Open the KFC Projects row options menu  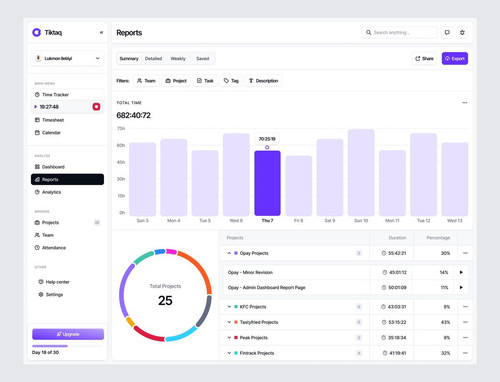point(465,307)
